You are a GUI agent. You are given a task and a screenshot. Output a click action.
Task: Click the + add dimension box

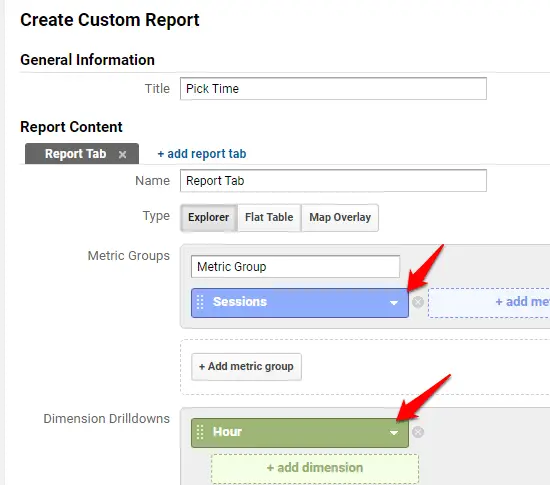(x=315, y=468)
